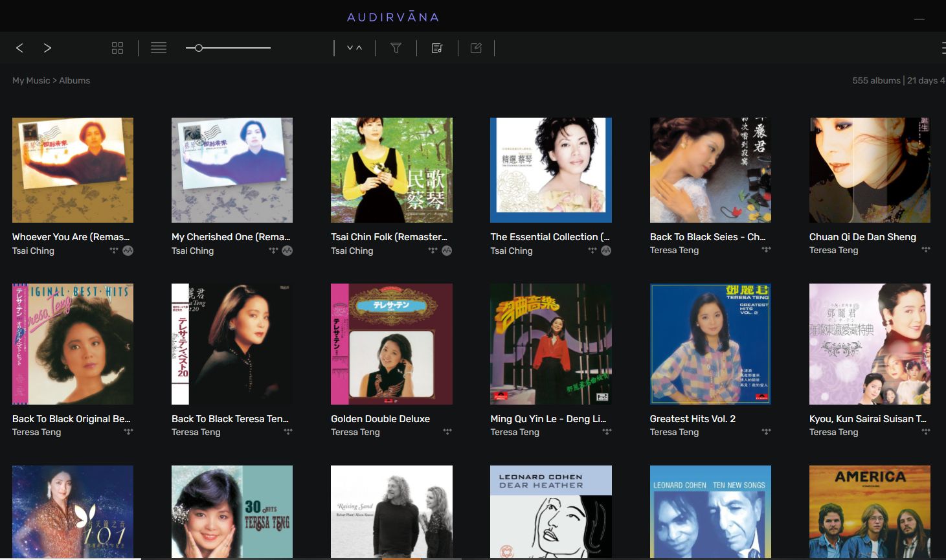Image resolution: width=946 pixels, height=560 pixels.
Task: Open the 101 Teresa Teng cover
Action: pyautogui.click(x=73, y=511)
